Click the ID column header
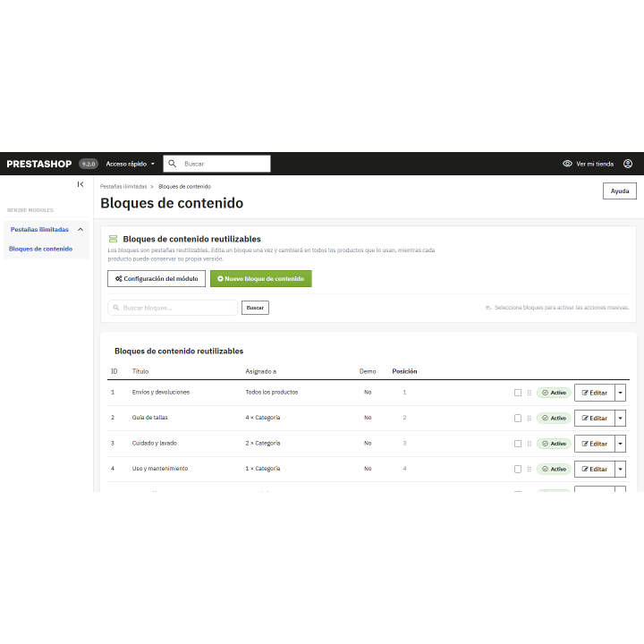The height and width of the screenshot is (644, 644). (114, 371)
